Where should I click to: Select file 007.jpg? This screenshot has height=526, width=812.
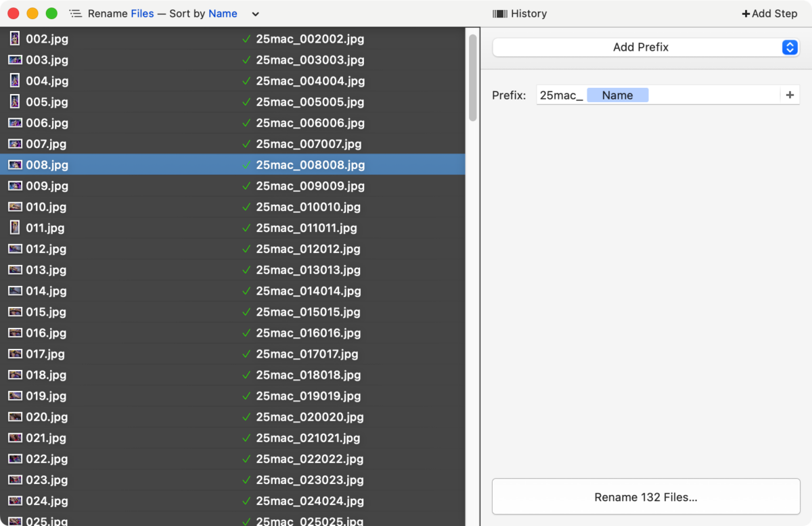coord(46,144)
